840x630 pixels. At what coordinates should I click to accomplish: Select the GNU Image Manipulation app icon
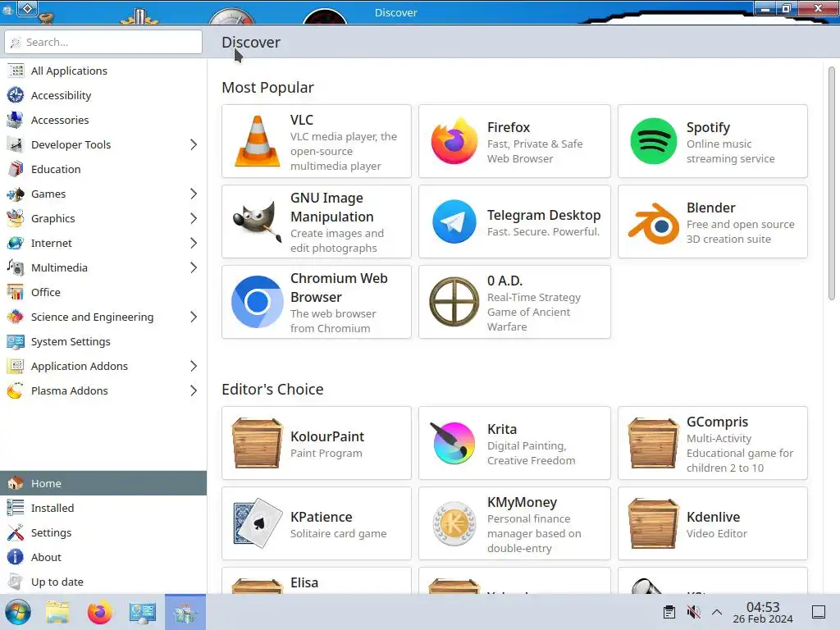257,221
